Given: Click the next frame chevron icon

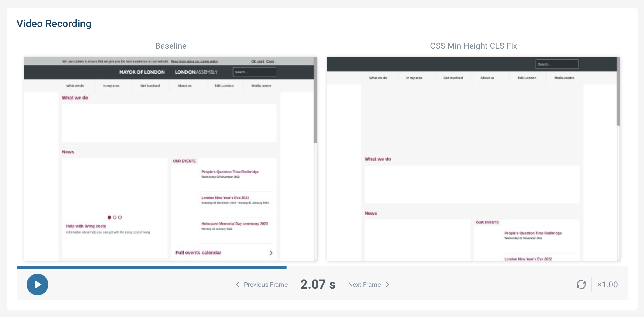Looking at the screenshot, I should point(387,285).
